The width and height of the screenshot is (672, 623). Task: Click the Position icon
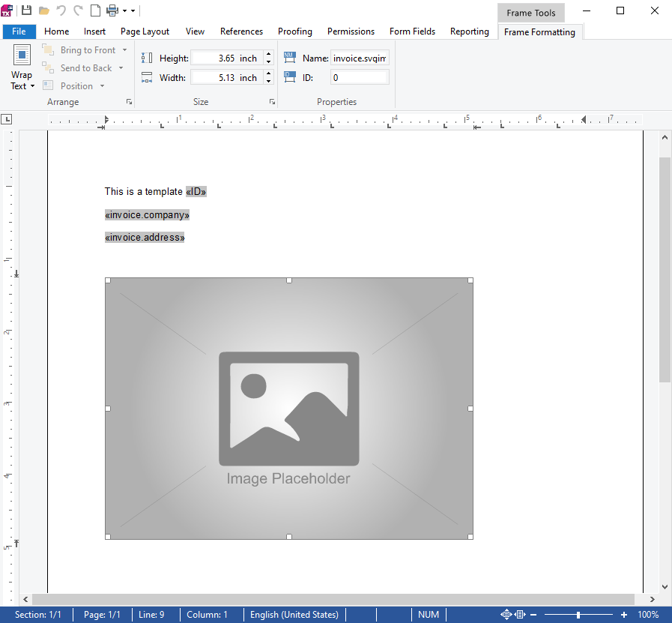coord(48,85)
